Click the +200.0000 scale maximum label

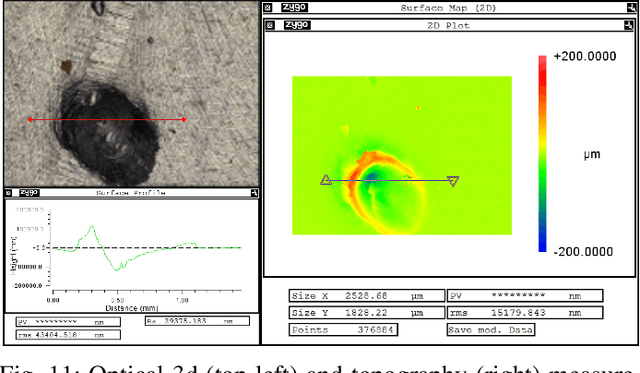tap(584, 56)
